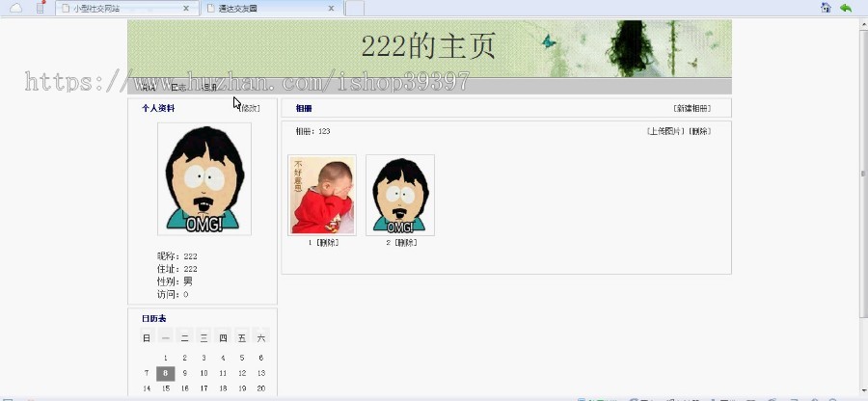Close the 小型社交网站 tab
The image size is (868, 401).
(186, 9)
